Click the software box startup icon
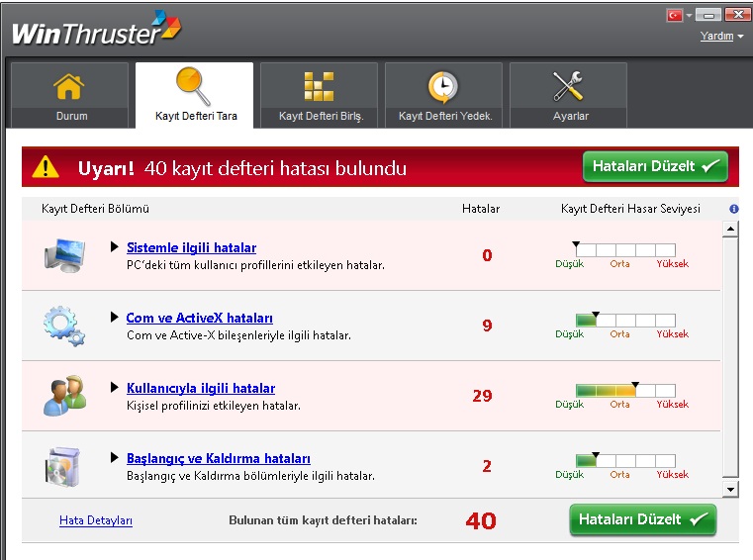This screenshot has width=753, height=560. (63, 467)
